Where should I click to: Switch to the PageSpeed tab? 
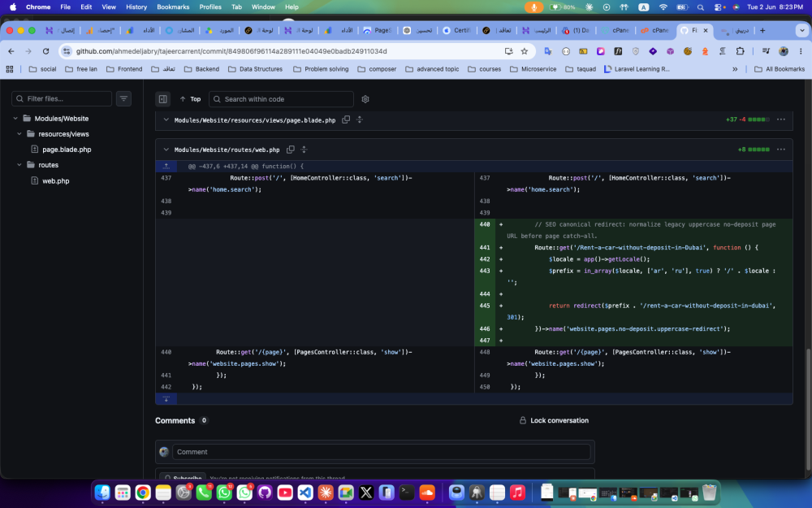coord(378,31)
